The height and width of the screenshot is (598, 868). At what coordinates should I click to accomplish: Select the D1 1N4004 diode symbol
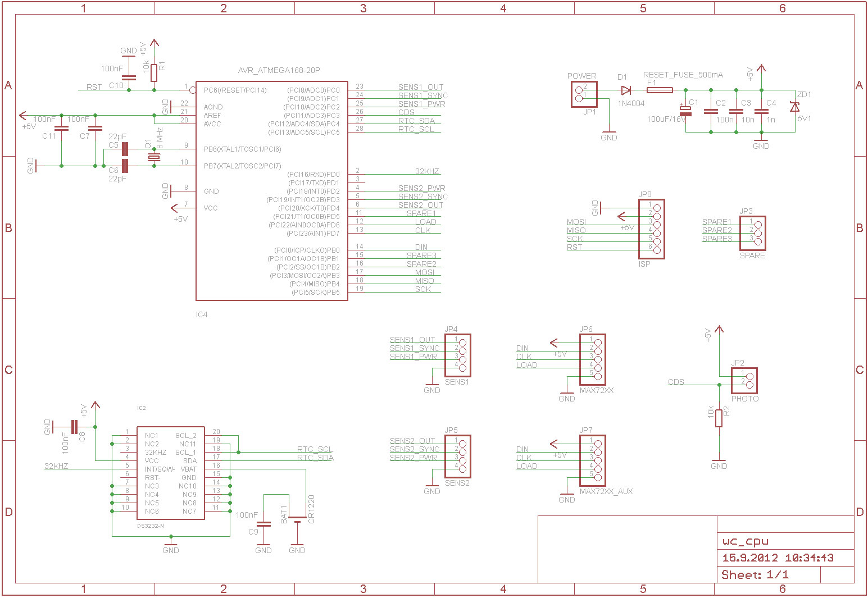(x=625, y=90)
